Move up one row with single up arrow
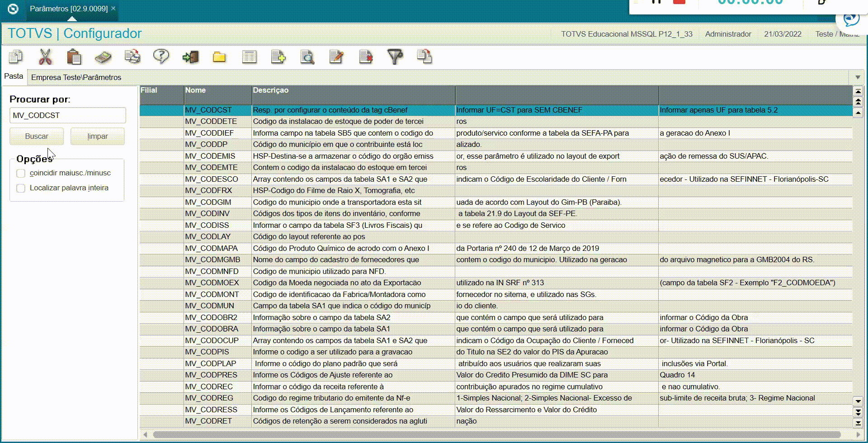The image size is (868, 443). point(858,112)
